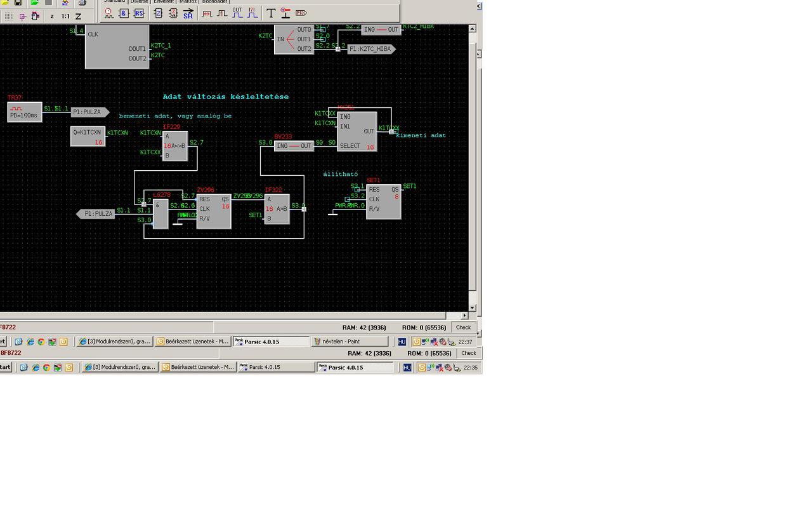Switch to the Diverse component tab
812x513 pixels.
tap(139, 2)
